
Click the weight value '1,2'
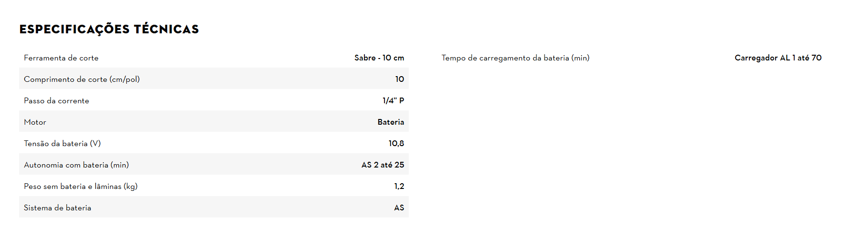[x=399, y=187]
